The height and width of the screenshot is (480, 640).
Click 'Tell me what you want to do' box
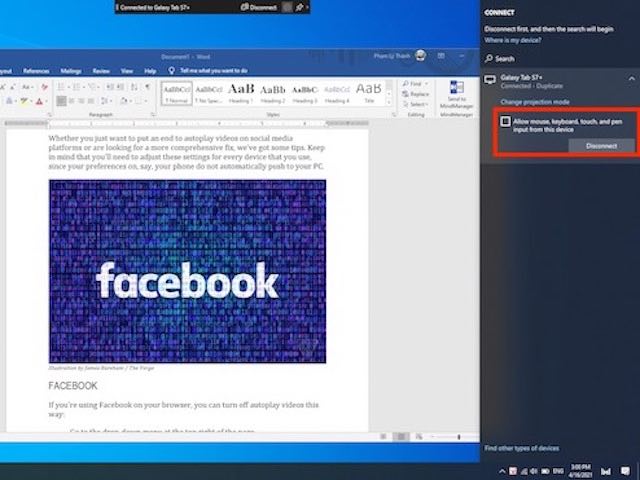coord(213,71)
